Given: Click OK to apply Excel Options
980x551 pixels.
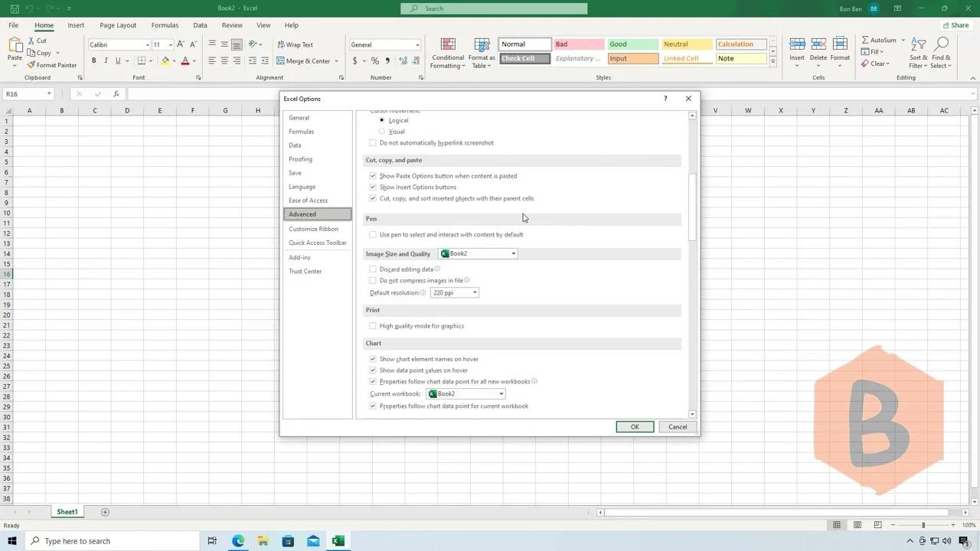Looking at the screenshot, I should tap(634, 426).
